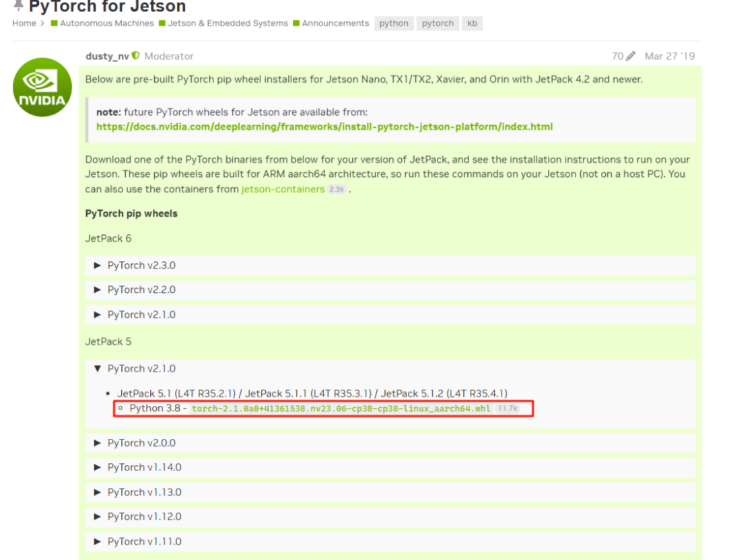Expand the PyTorch v2.2.0 section
This screenshot has height=560, width=731.
[390, 290]
